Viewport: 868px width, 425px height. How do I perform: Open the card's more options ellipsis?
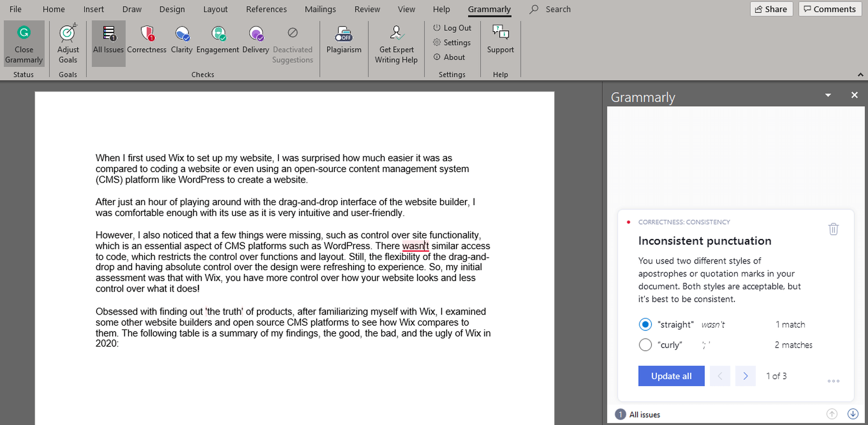tap(833, 381)
